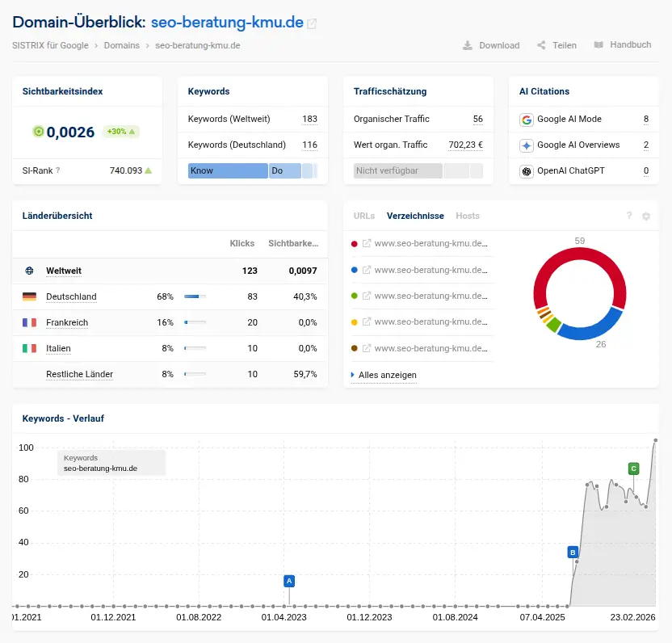Click the Download icon in the header

pyautogui.click(x=468, y=45)
